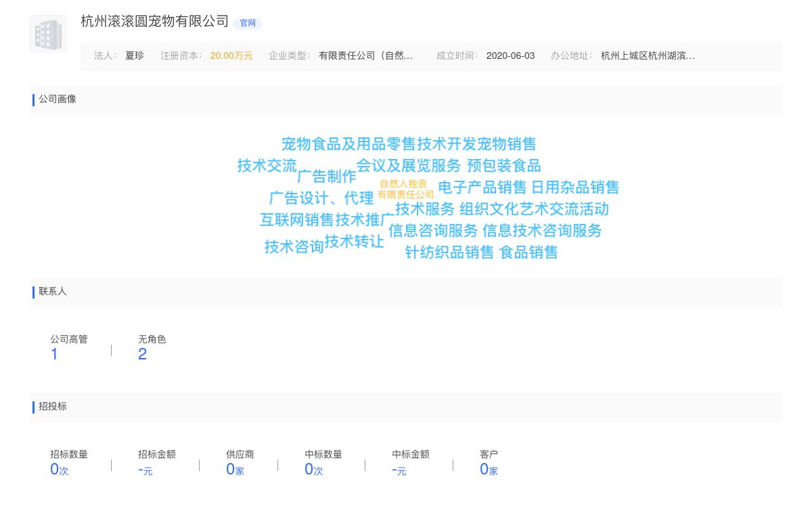Select word cloud tag 信息咨询服务
The height and width of the screenshot is (509, 812).
pyautogui.click(x=434, y=231)
